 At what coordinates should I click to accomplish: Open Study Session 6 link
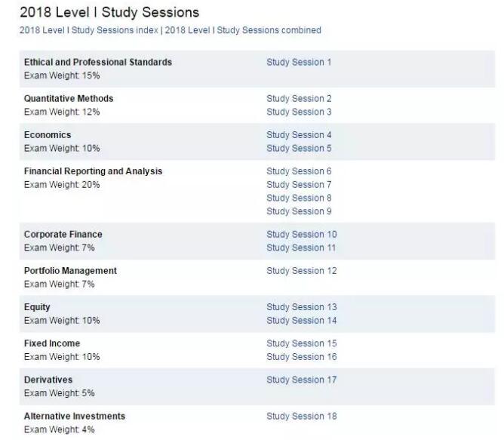click(x=299, y=171)
